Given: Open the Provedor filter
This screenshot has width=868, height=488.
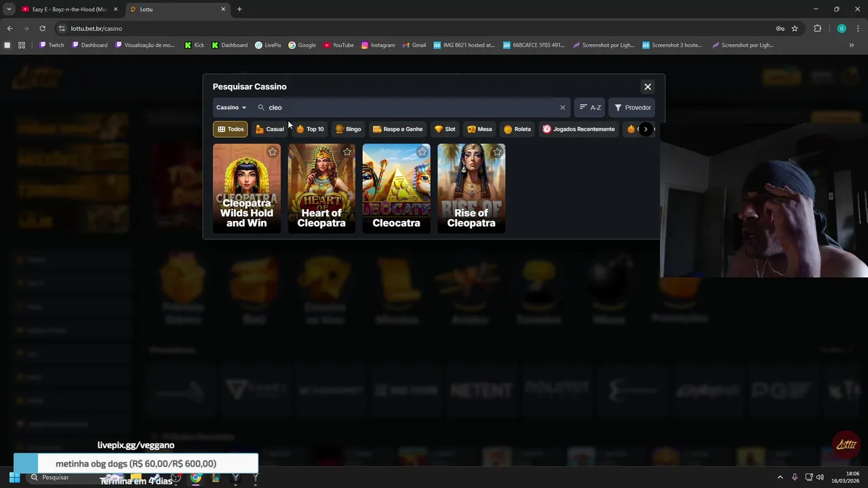Looking at the screenshot, I should [632, 107].
